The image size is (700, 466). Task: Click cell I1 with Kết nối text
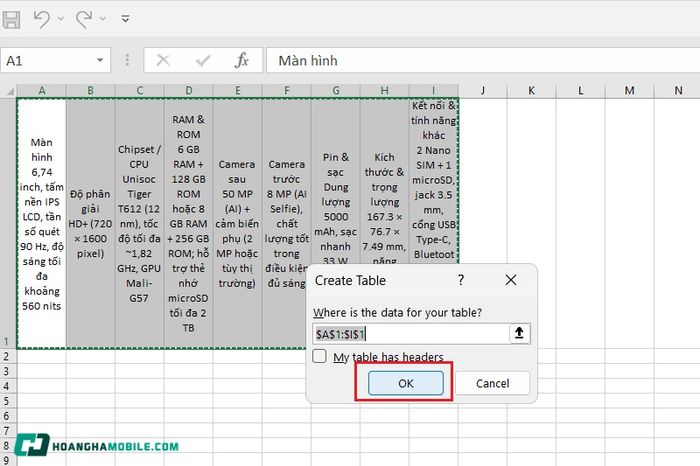(433, 181)
